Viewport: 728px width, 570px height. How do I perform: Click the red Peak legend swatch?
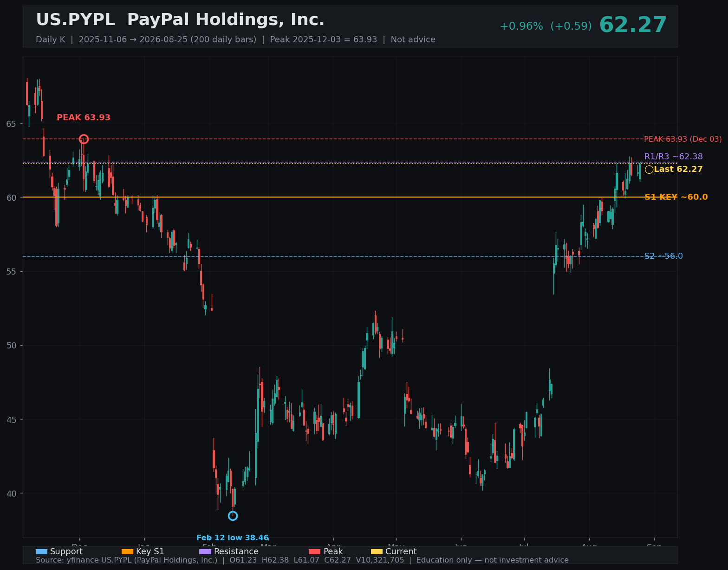coord(314,552)
